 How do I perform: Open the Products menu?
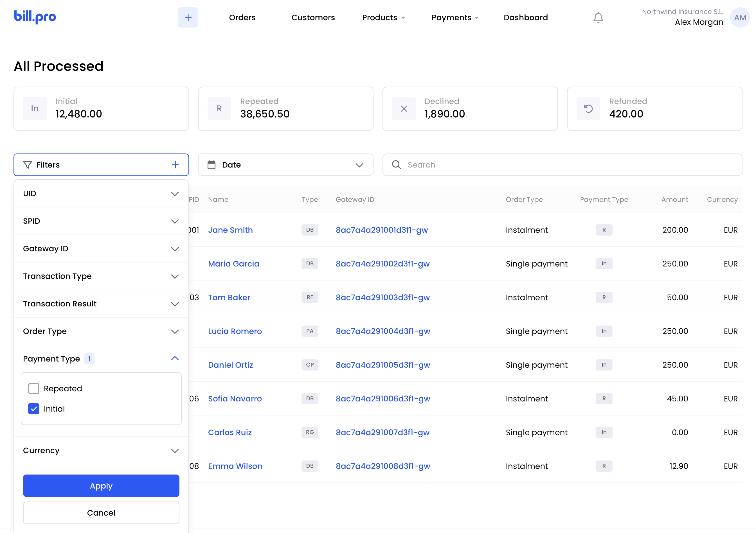point(384,17)
